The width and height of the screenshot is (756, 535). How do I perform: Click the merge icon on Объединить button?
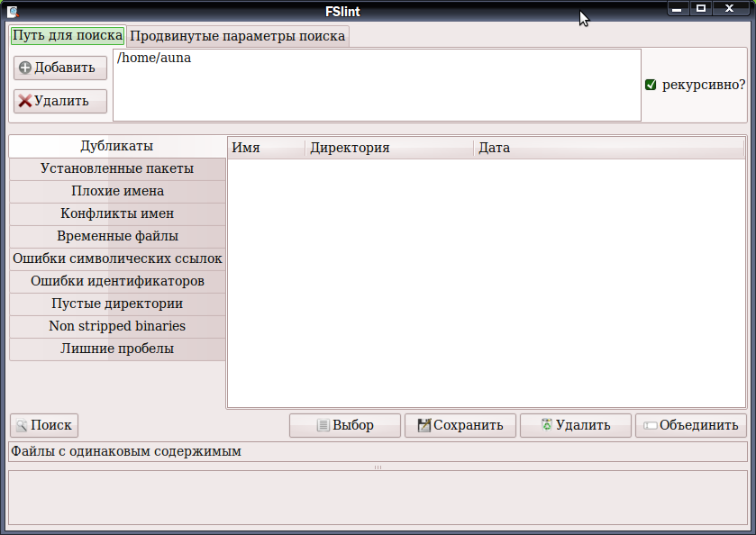[x=651, y=425]
